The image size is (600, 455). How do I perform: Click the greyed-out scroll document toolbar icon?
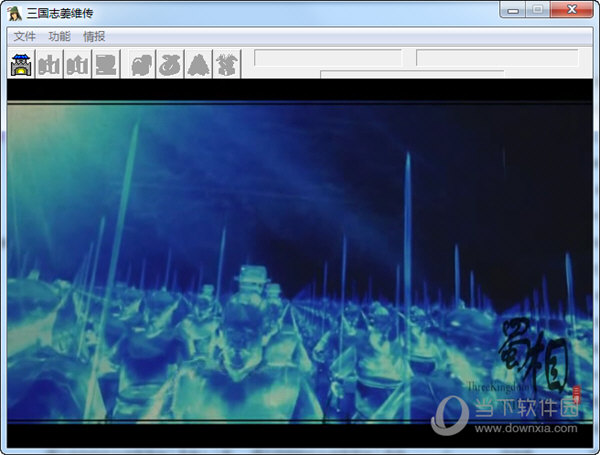tap(106, 64)
